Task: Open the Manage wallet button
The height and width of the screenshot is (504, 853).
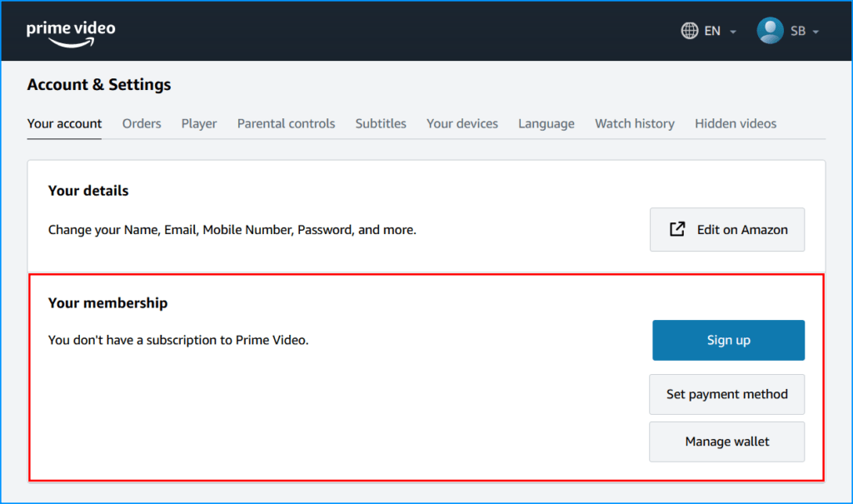Action: [726, 442]
